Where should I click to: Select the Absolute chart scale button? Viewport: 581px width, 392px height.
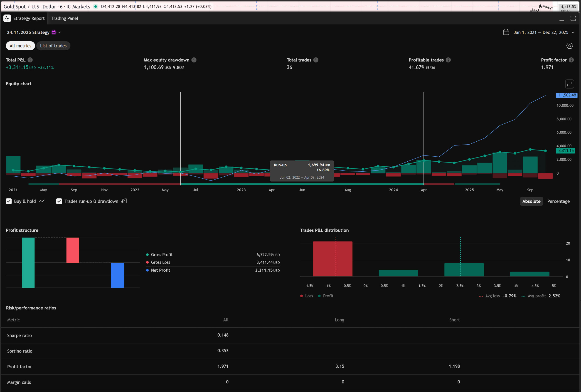point(531,201)
